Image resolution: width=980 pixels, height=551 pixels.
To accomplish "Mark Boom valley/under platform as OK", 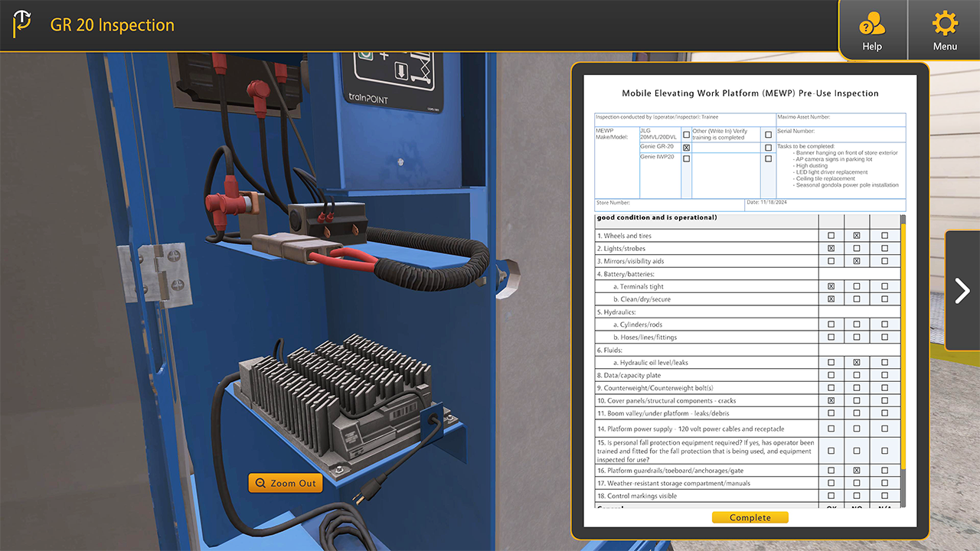I will pyautogui.click(x=831, y=413).
